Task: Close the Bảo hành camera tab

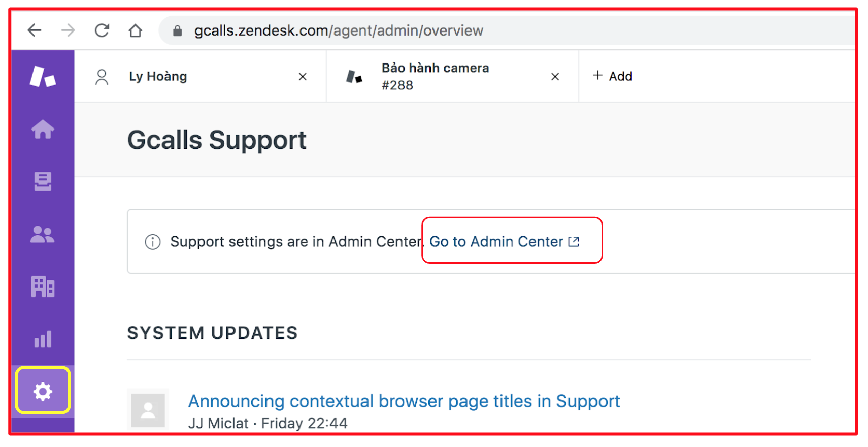Action: click(x=555, y=77)
